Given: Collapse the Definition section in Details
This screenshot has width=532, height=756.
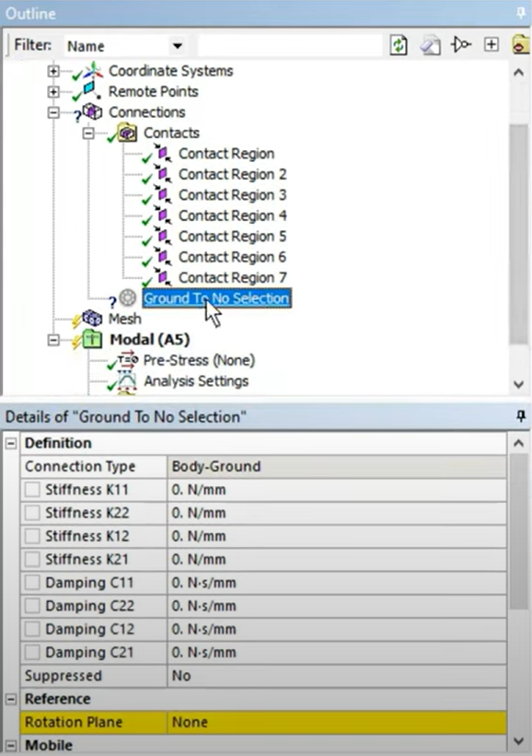Looking at the screenshot, I should (x=11, y=443).
